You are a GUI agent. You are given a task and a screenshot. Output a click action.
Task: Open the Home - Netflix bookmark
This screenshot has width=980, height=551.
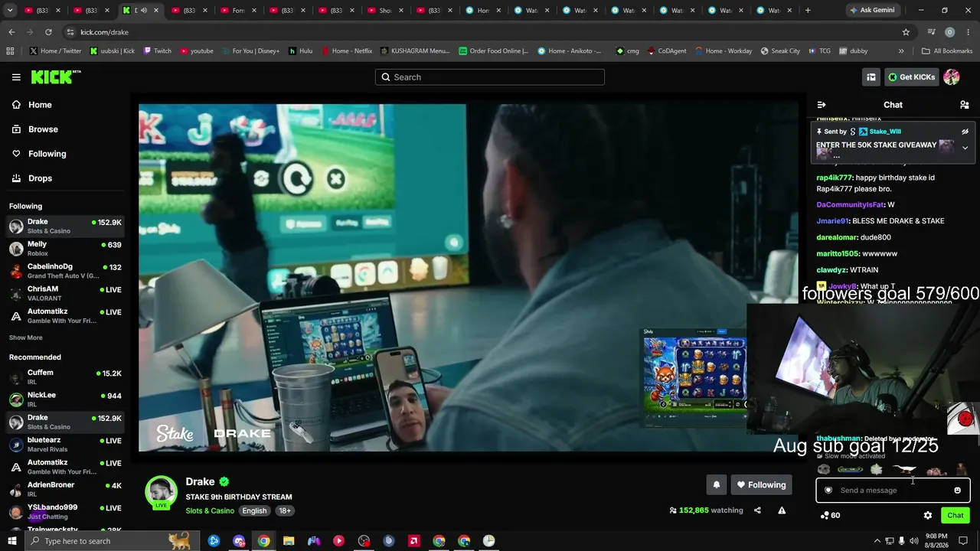click(347, 51)
